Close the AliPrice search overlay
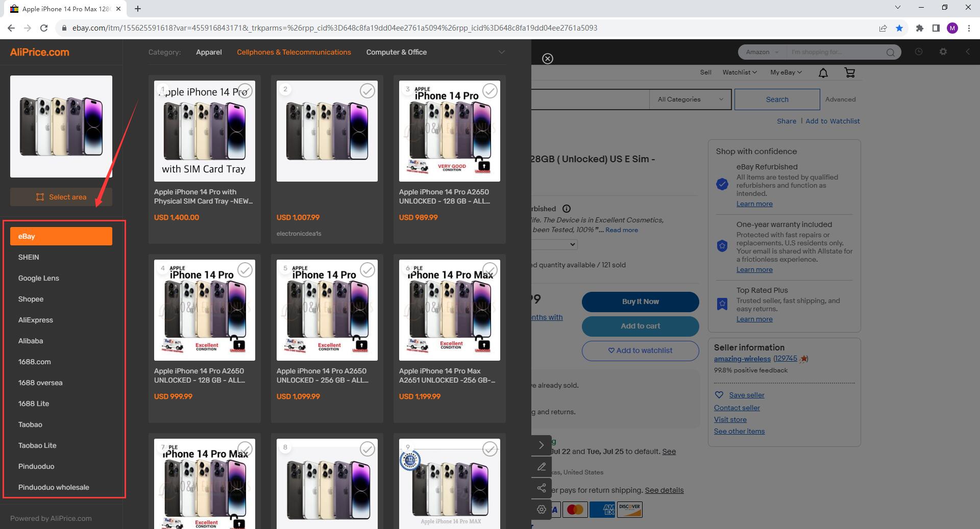The height and width of the screenshot is (529, 980). [x=548, y=59]
